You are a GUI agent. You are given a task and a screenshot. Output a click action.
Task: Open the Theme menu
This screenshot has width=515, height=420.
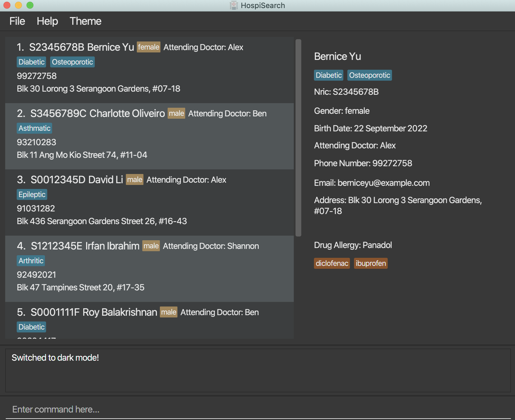(85, 21)
